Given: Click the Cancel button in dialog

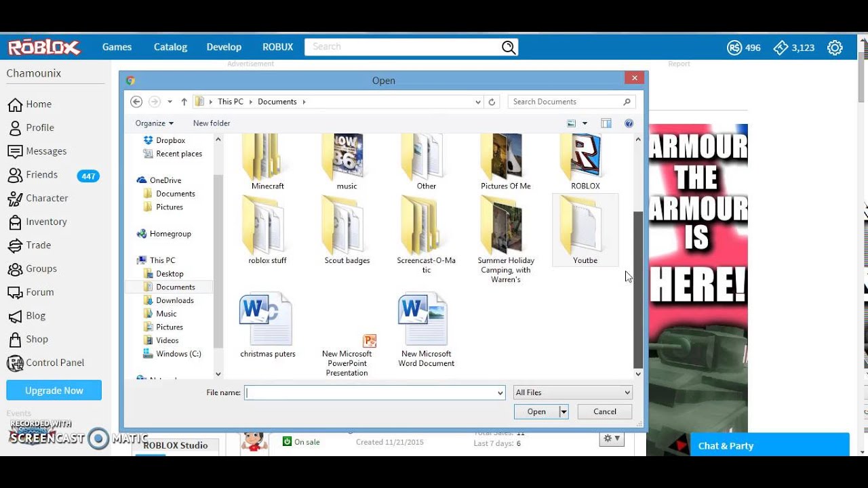Looking at the screenshot, I should click(605, 411).
